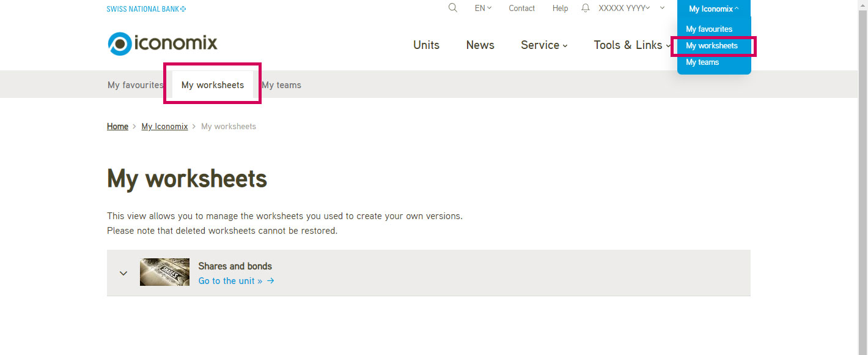The height and width of the screenshot is (355, 868).
Task: Open the Units navigation item
Action: 426,45
